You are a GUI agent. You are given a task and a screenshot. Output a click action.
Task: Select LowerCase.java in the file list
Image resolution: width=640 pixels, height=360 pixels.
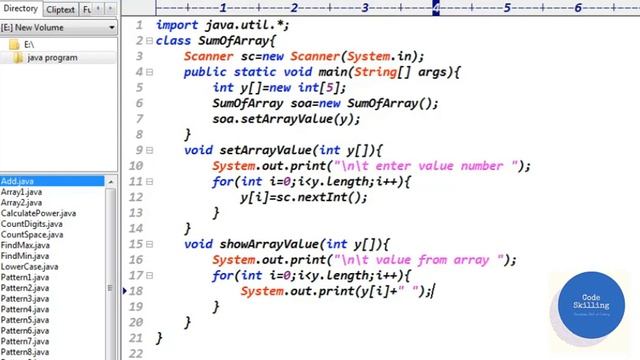(x=29, y=267)
